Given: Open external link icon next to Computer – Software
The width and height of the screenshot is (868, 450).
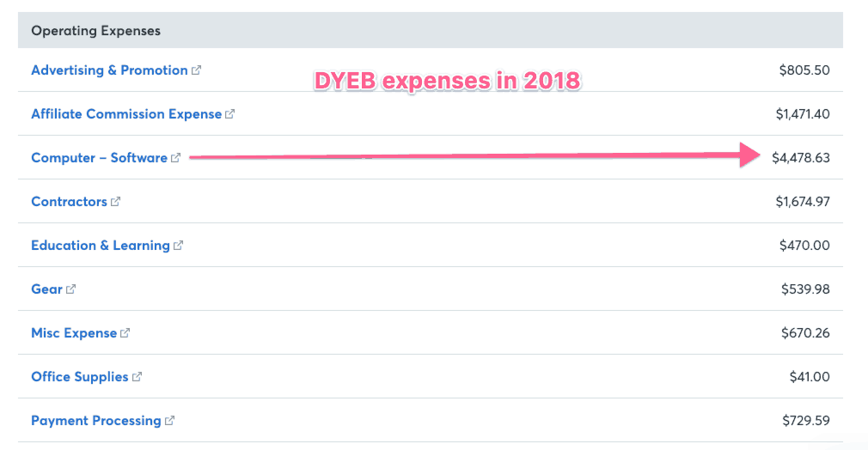Looking at the screenshot, I should pyautogui.click(x=176, y=158).
